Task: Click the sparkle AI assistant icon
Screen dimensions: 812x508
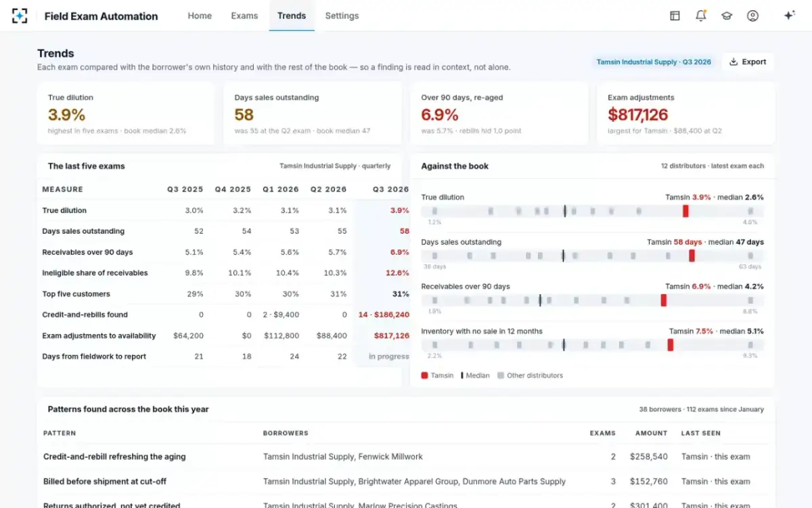Action: [789, 16]
